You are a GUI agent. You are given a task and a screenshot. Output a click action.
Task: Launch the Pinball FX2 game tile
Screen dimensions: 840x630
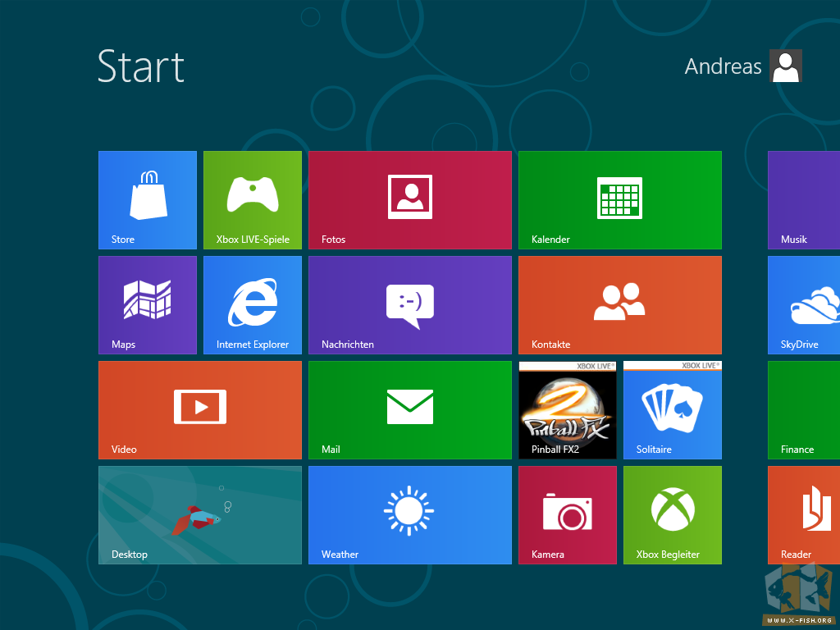(568, 410)
